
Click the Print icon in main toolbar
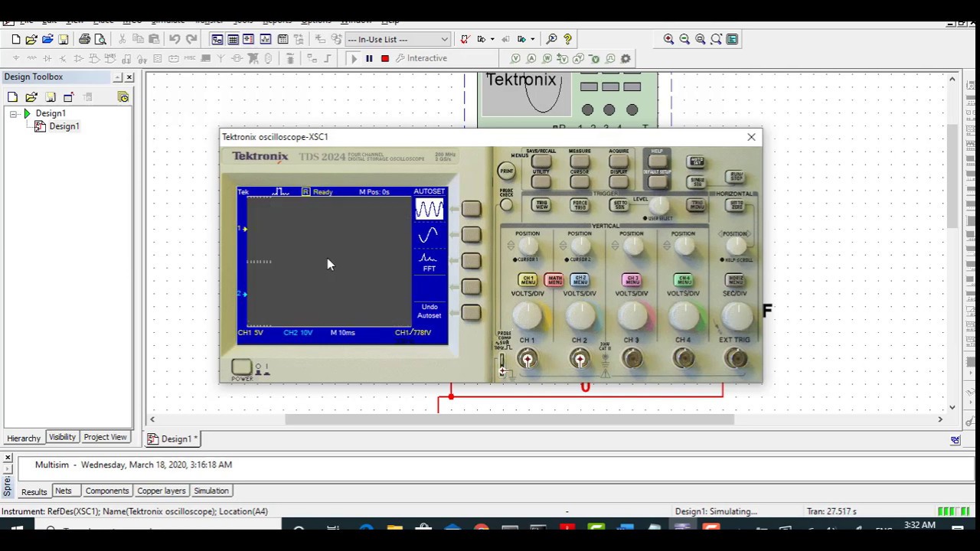tap(85, 39)
